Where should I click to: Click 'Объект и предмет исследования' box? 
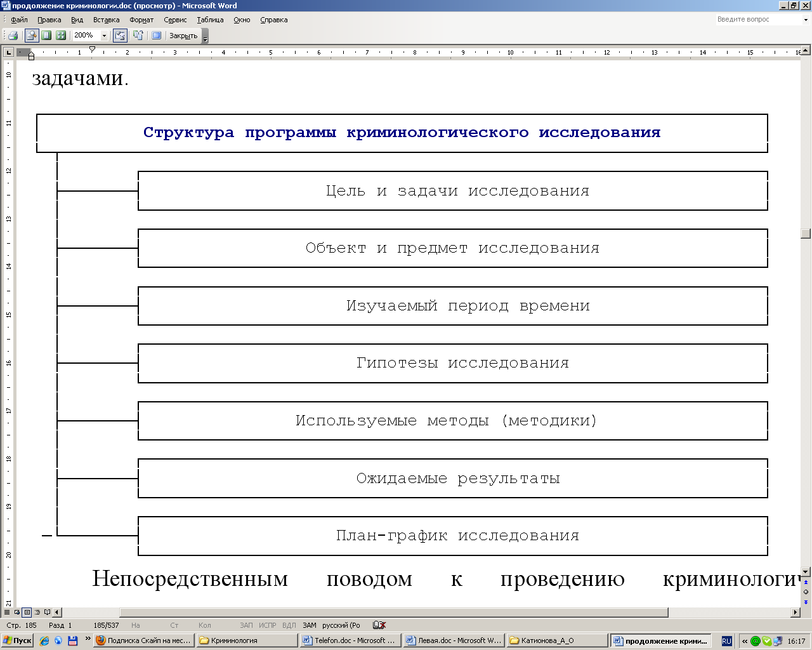click(x=453, y=248)
